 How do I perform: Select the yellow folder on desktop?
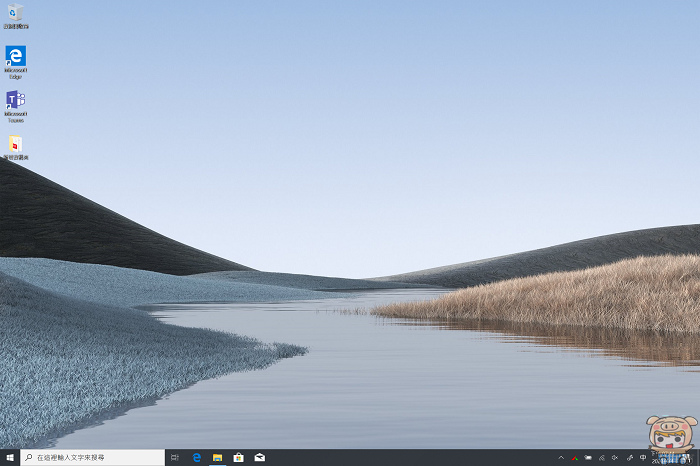15,145
